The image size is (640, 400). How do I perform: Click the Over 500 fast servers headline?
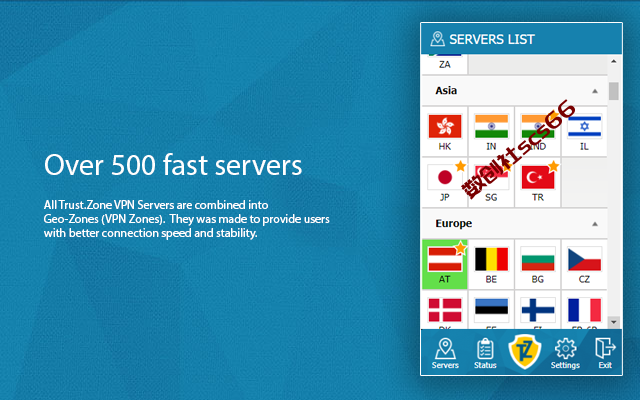(173, 165)
